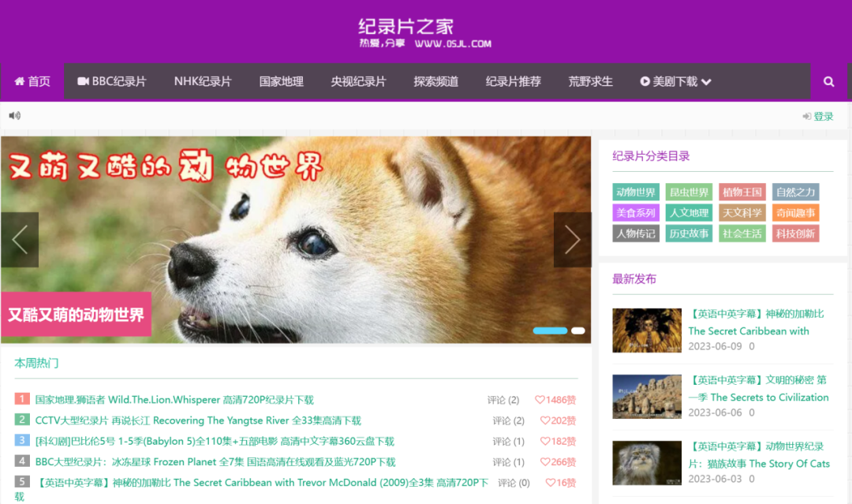Open 荒野求生 menu item
This screenshot has width=852, height=504.
pos(591,81)
